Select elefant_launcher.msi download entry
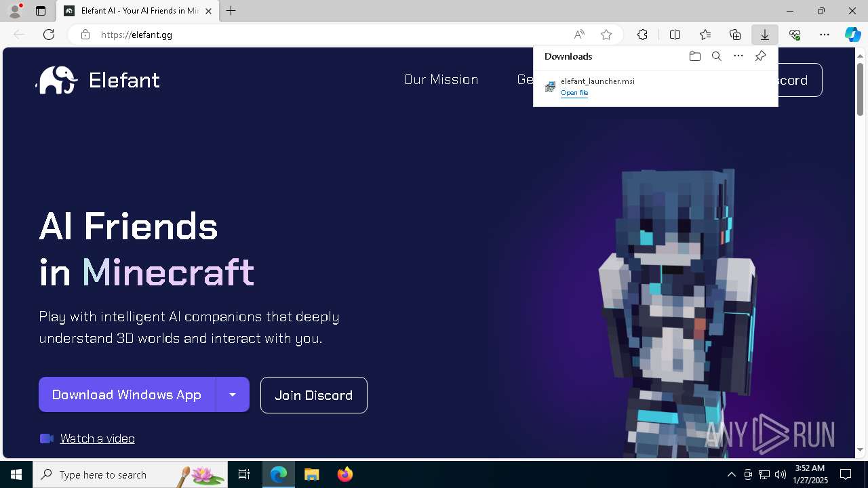This screenshot has height=488, width=868. tap(655, 87)
